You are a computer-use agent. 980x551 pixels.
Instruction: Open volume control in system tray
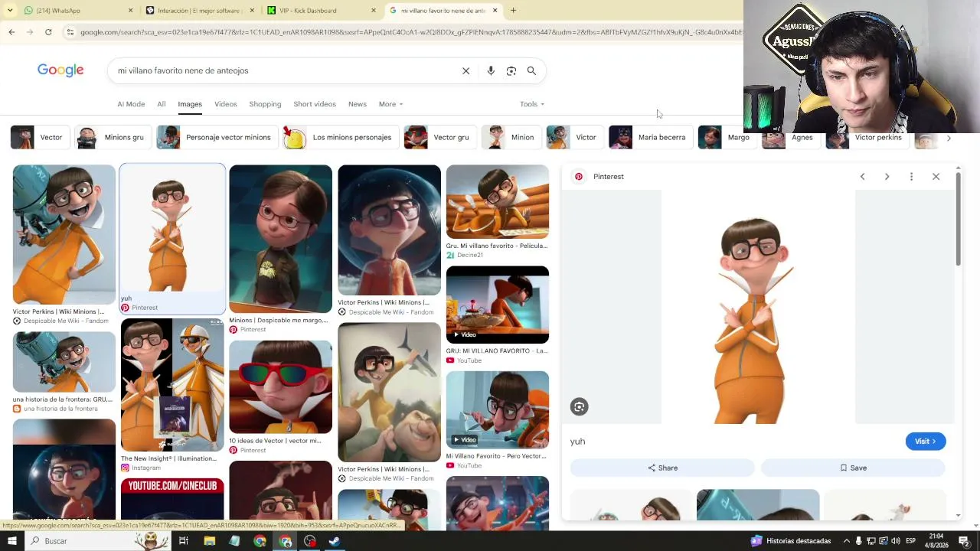[896, 541]
